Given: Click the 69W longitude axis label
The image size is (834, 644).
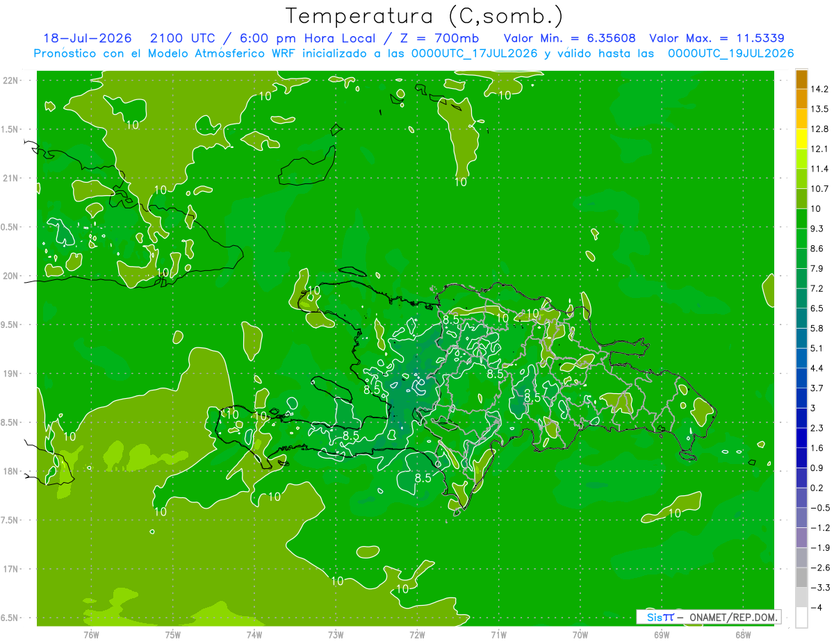Looking at the screenshot, I should (662, 634).
